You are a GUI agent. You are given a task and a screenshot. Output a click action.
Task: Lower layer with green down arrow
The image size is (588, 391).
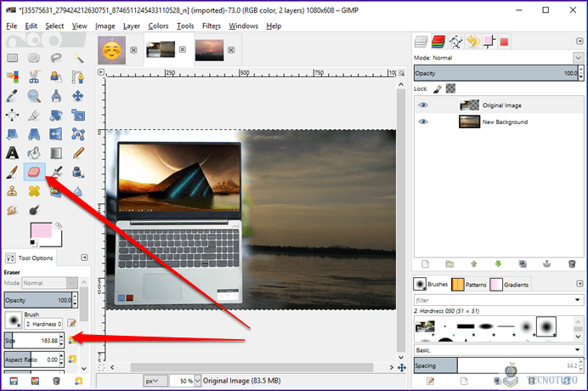(x=498, y=264)
